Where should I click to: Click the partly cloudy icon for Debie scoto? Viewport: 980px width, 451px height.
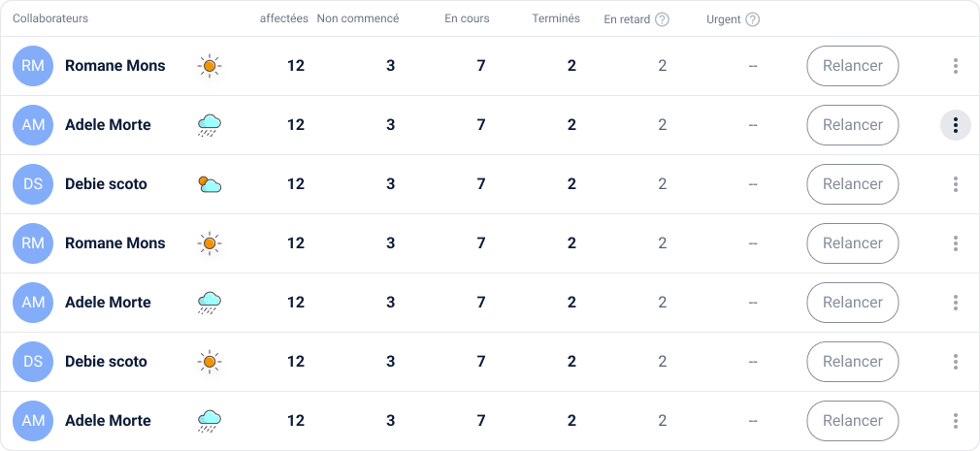(x=210, y=184)
